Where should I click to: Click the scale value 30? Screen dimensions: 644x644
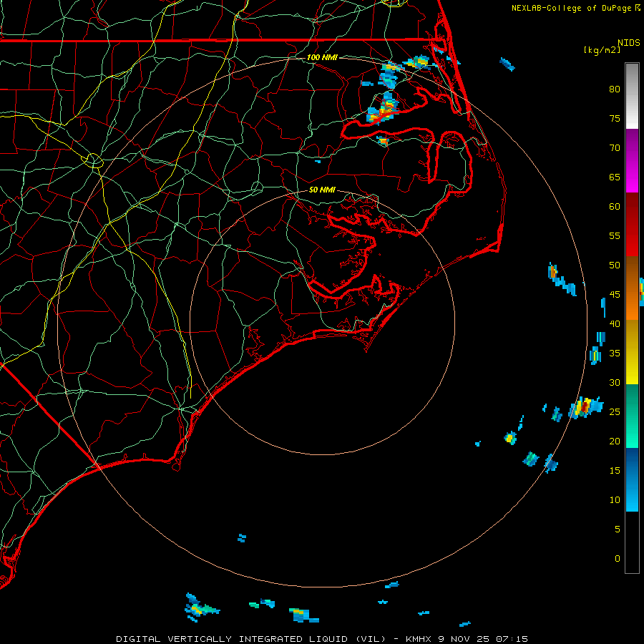pyautogui.click(x=615, y=382)
